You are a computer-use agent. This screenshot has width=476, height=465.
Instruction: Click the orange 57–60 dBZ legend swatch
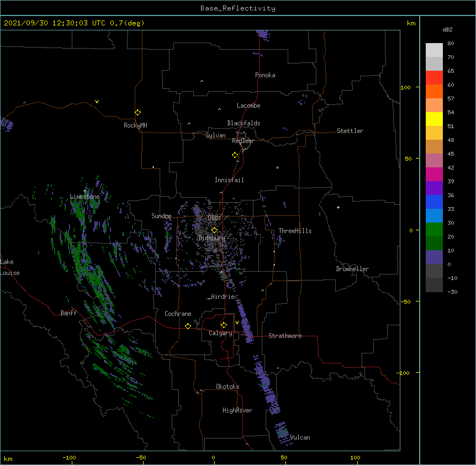point(434,91)
